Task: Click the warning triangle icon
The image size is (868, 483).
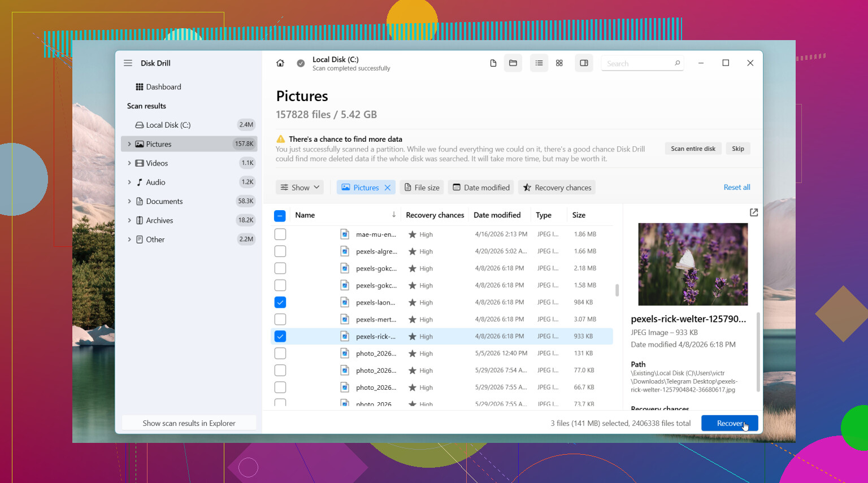Action: pos(280,139)
